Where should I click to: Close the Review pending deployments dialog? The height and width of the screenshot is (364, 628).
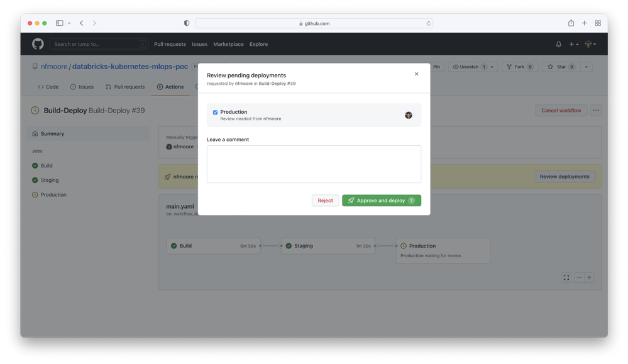click(417, 74)
